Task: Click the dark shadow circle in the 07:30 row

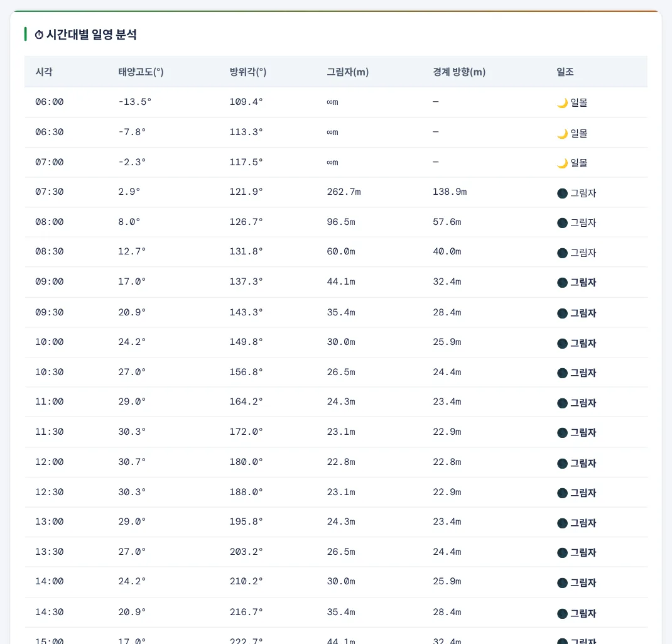Action: click(x=562, y=193)
